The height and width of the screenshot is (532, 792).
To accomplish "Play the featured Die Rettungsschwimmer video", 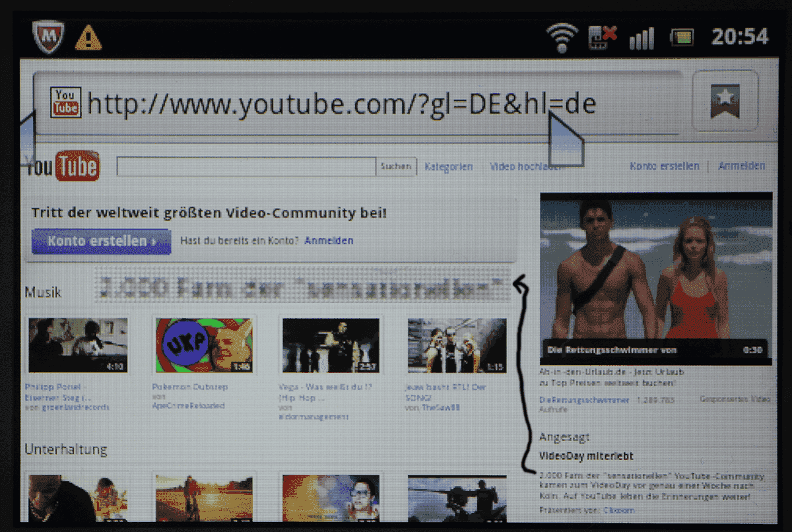I will [656, 278].
